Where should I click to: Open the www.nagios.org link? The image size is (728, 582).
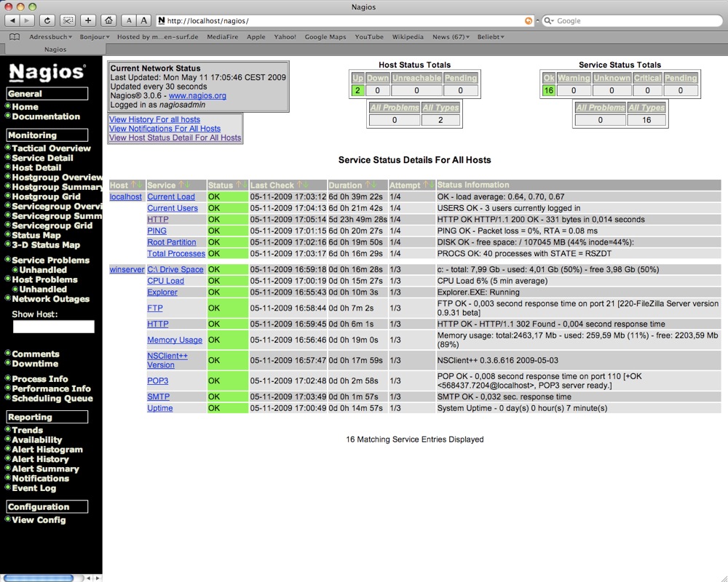197,95
